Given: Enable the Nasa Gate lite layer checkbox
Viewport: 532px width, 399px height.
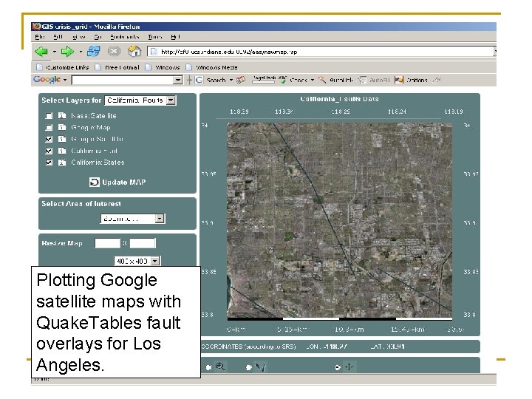Looking at the screenshot, I should pos(49,116).
